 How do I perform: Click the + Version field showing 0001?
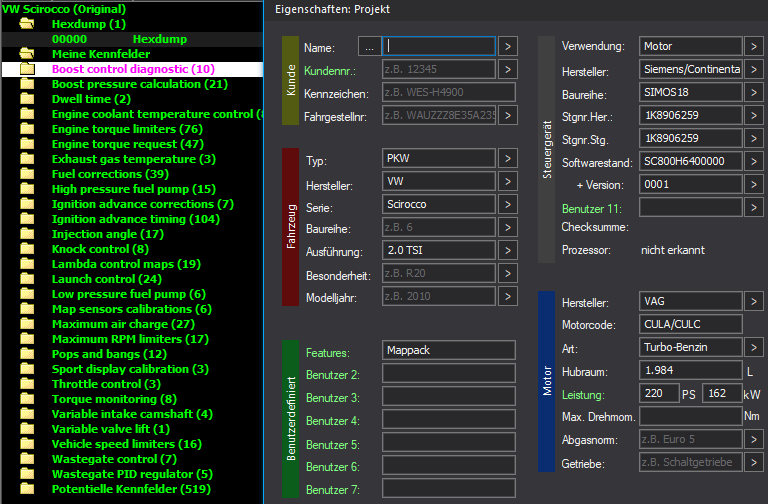[x=691, y=185]
